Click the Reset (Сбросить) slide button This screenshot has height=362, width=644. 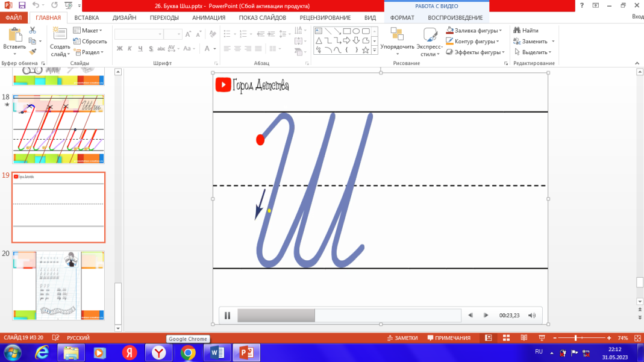tap(90, 41)
